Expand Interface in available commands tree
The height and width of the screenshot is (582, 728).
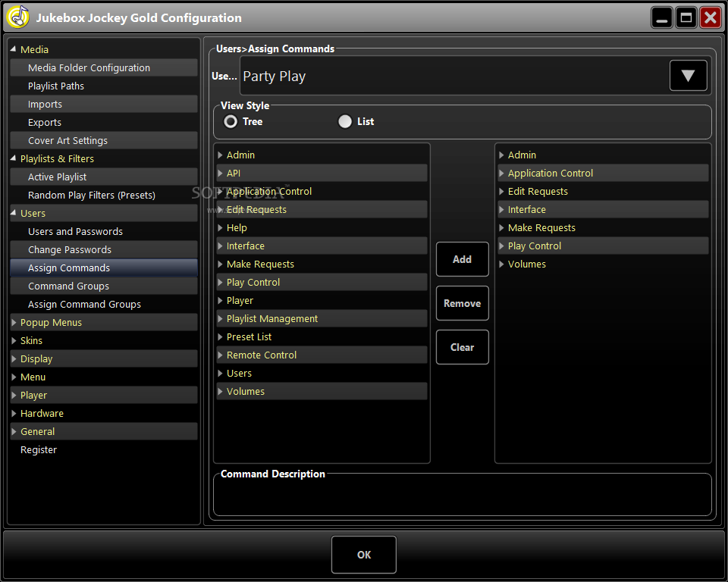coord(220,246)
